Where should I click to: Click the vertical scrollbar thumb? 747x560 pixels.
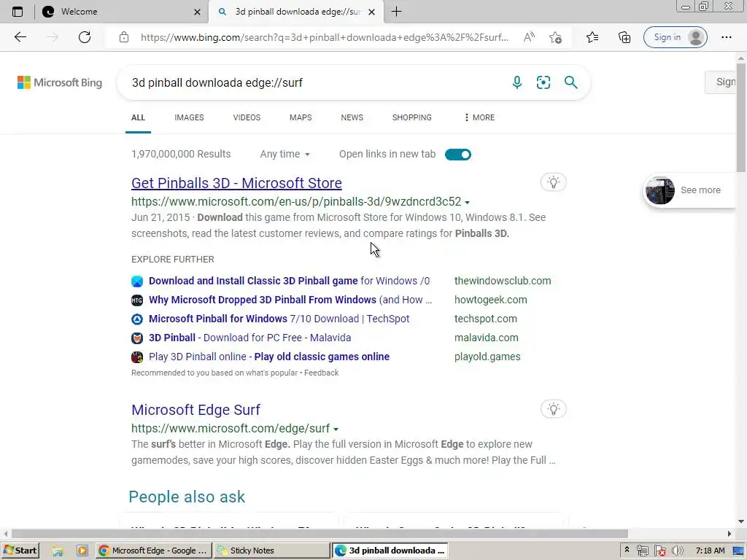pos(741,117)
